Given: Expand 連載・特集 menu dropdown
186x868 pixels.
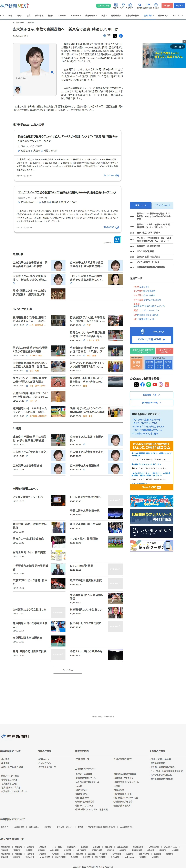Looking at the screenshot, I should click(116, 15).
